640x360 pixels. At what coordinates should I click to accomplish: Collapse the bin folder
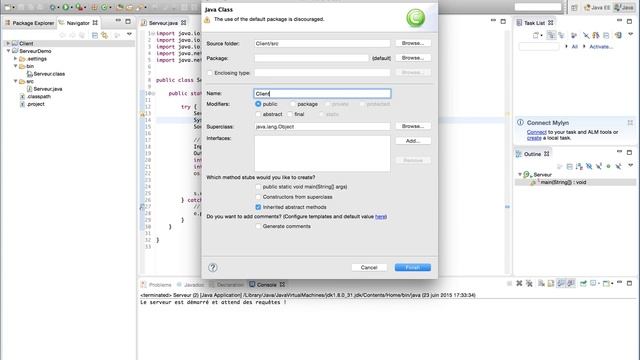[x=16, y=66]
